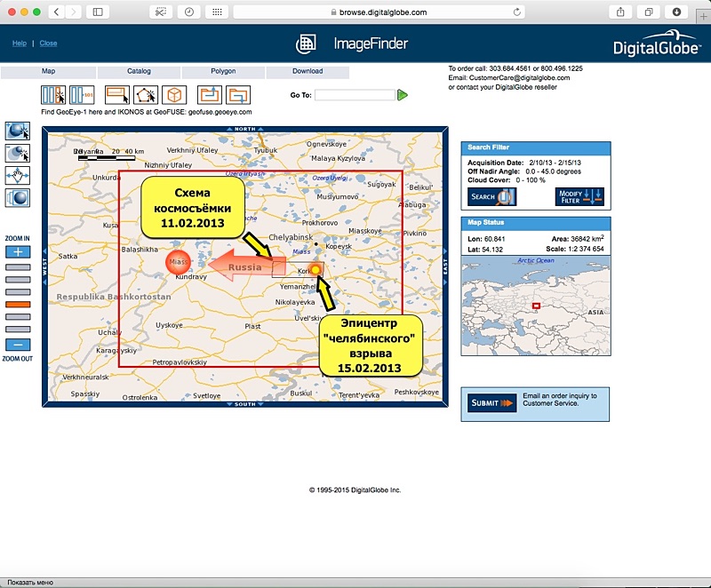Click the Acquisition Date value 2/10/13 - 2/15/13
The width and height of the screenshot is (711, 588).
[555, 163]
